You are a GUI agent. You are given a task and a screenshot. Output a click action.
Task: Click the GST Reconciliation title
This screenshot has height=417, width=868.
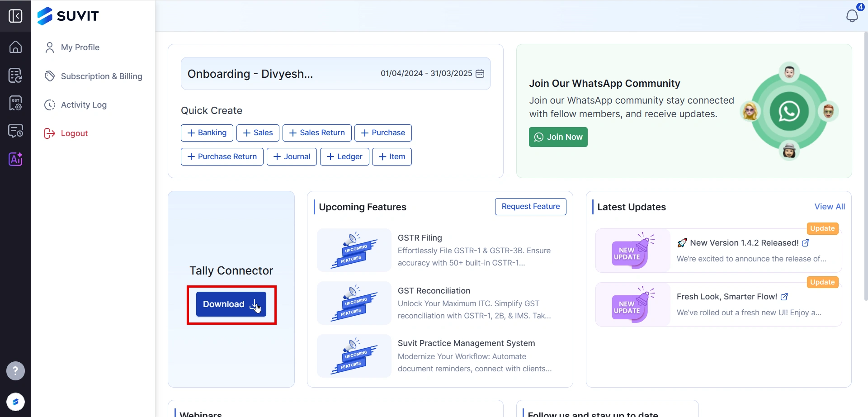tap(434, 291)
